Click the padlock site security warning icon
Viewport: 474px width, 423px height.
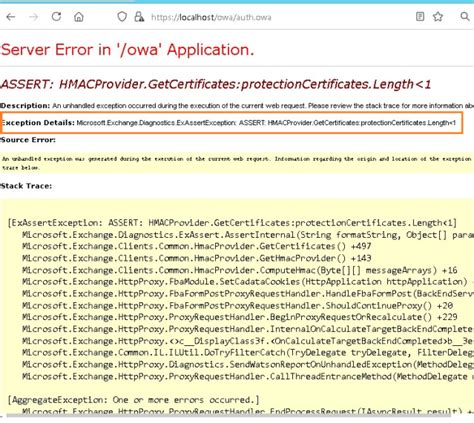click(139, 17)
